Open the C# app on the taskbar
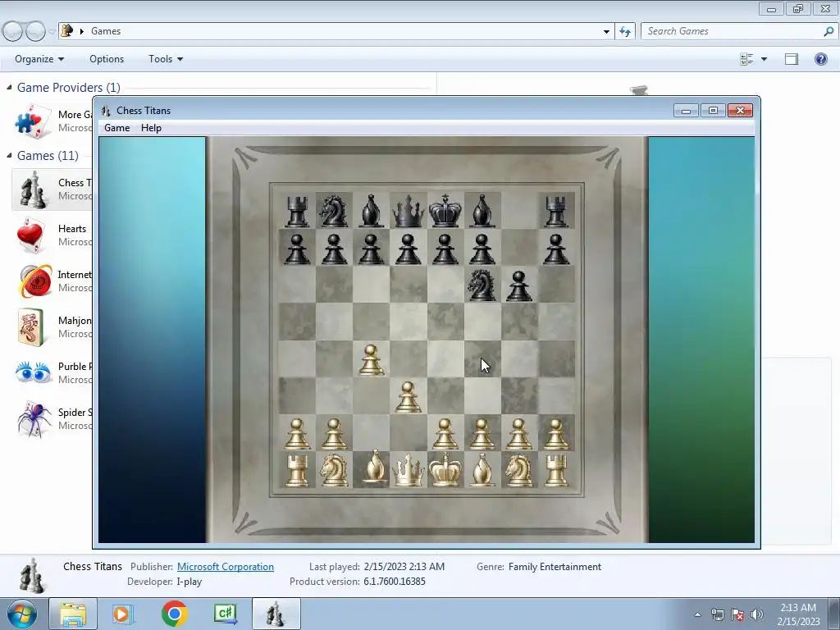The width and height of the screenshot is (840, 630). coord(225,614)
